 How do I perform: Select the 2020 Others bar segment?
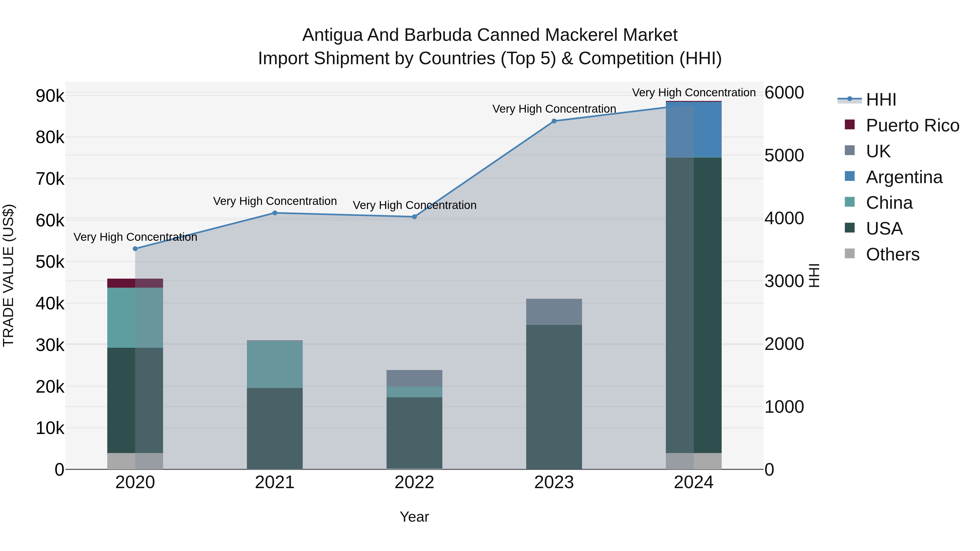click(x=135, y=461)
